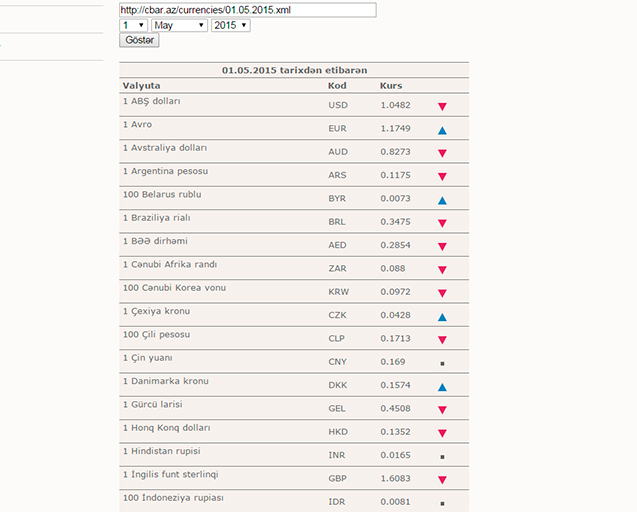Click the blue up arrow in DKK row

point(442,387)
